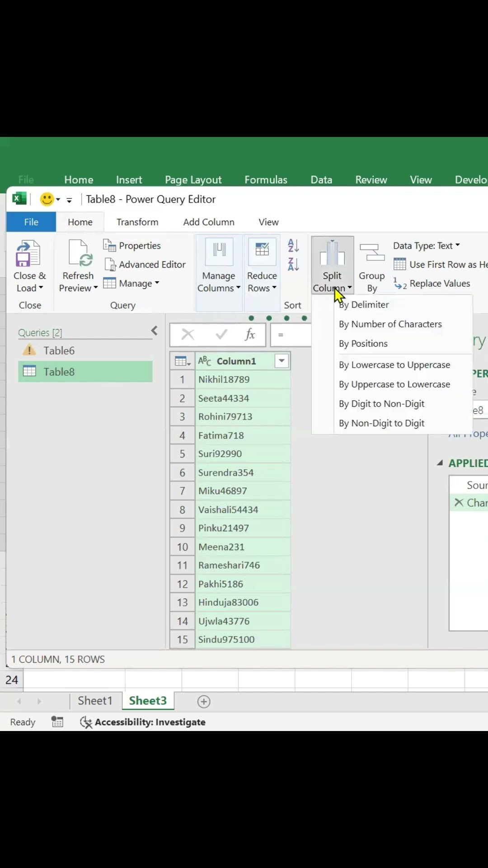The height and width of the screenshot is (868, 488).
Task: Add a new sheet with plus icon
Action: 204,702
